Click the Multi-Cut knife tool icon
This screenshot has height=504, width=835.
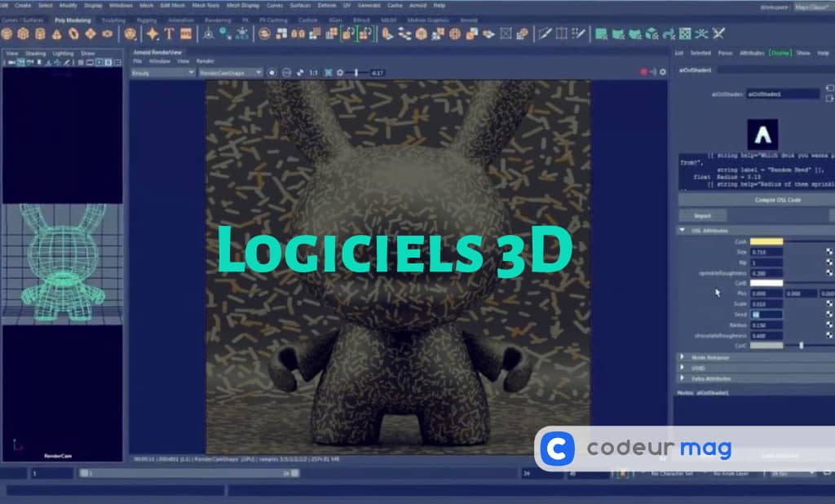(x=546, y=33)
